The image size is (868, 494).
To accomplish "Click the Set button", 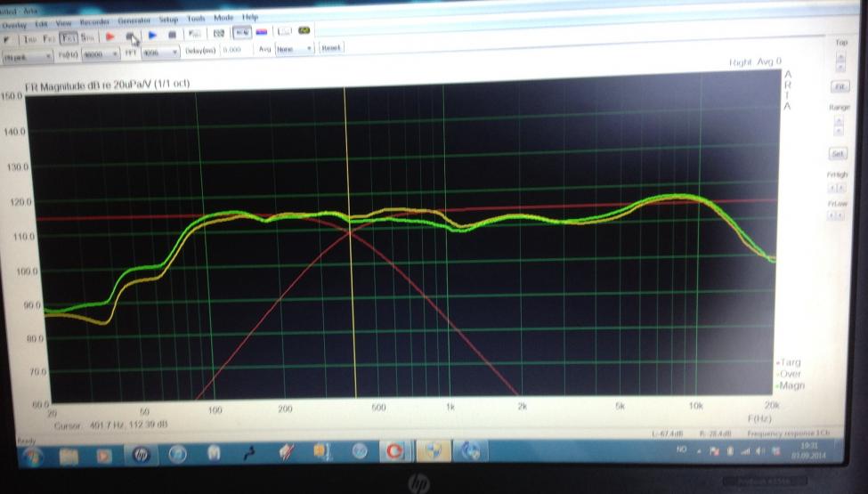I will (838, 154).
